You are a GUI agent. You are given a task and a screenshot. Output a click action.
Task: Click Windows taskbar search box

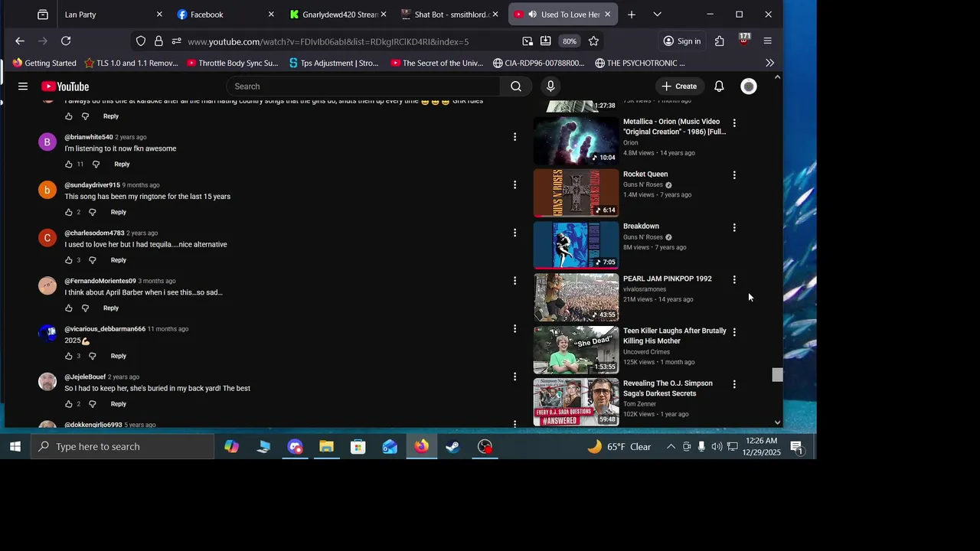[x=122, y=447]
